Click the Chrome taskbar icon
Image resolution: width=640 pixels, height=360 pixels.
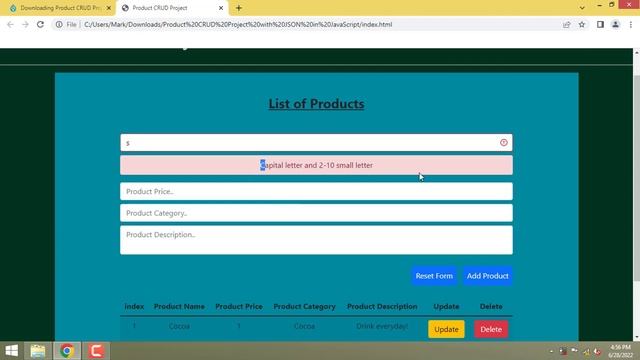pyautogui.click(x=67, y=351)
